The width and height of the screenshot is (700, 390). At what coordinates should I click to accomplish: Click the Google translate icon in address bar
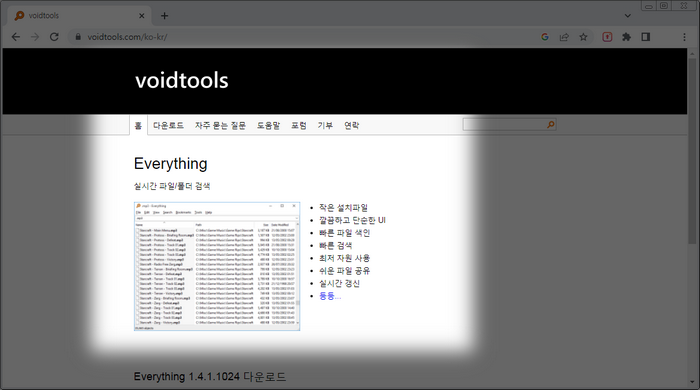tap(545, 37)
